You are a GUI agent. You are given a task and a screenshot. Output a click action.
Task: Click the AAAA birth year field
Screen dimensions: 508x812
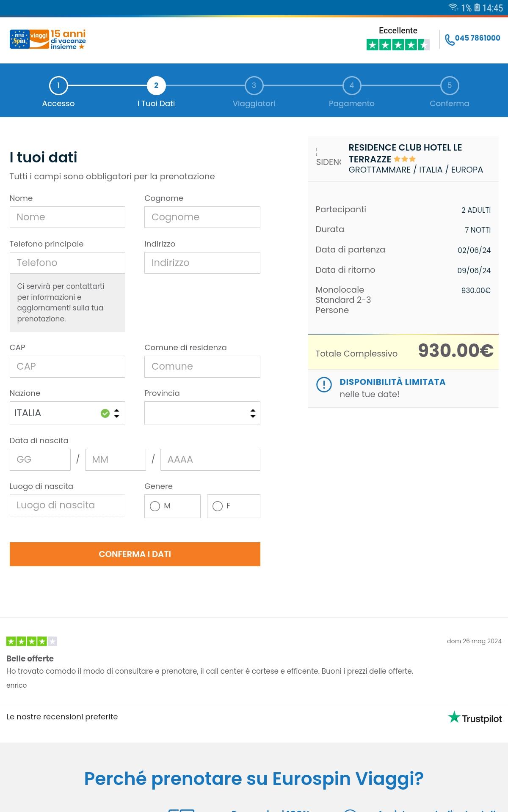tap(210, 460)
